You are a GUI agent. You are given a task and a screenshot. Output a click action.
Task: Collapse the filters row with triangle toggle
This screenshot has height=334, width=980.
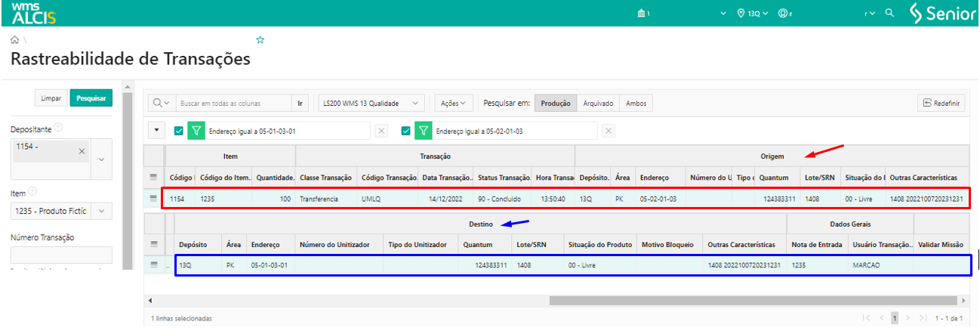click(157, 131)
